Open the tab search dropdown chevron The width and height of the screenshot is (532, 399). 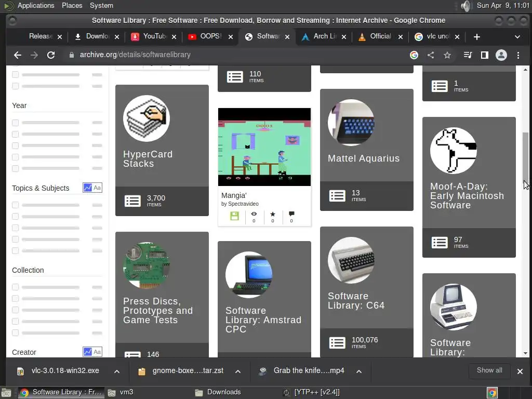(517, 37)
